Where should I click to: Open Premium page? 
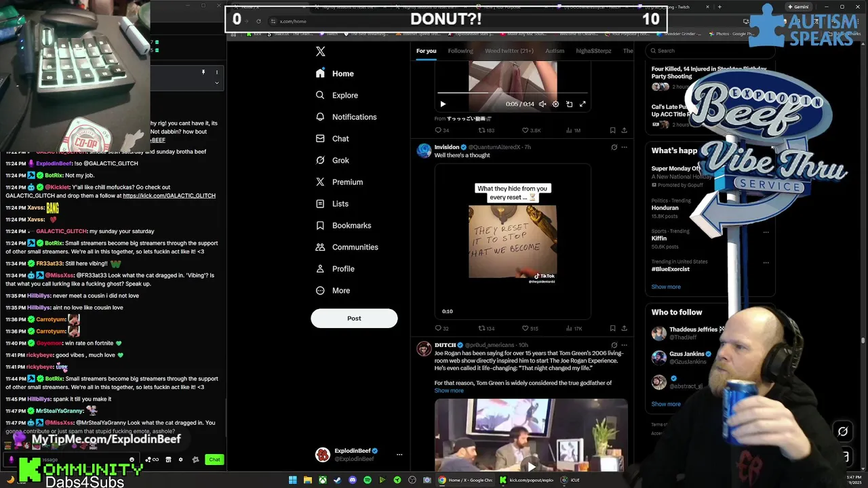(339, 182)
